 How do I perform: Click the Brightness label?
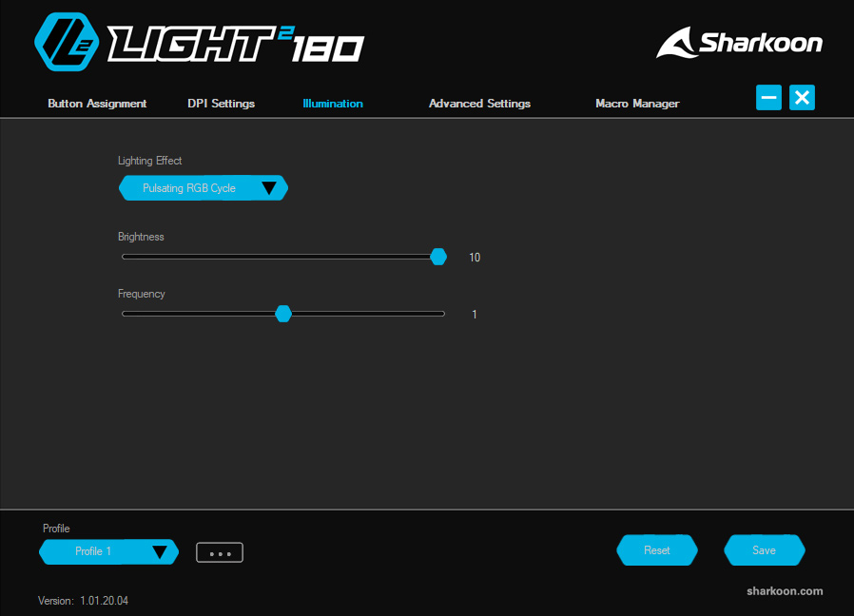coord(141,237)
